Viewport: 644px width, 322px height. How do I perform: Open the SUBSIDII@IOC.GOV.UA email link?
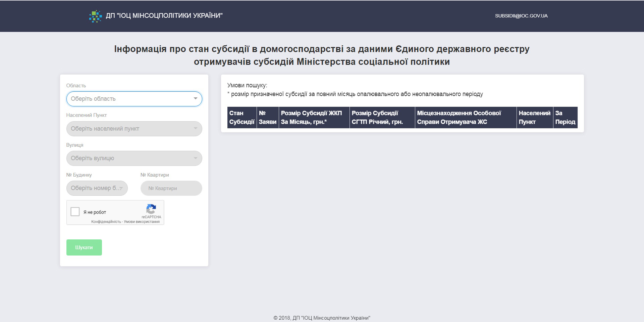521,16
